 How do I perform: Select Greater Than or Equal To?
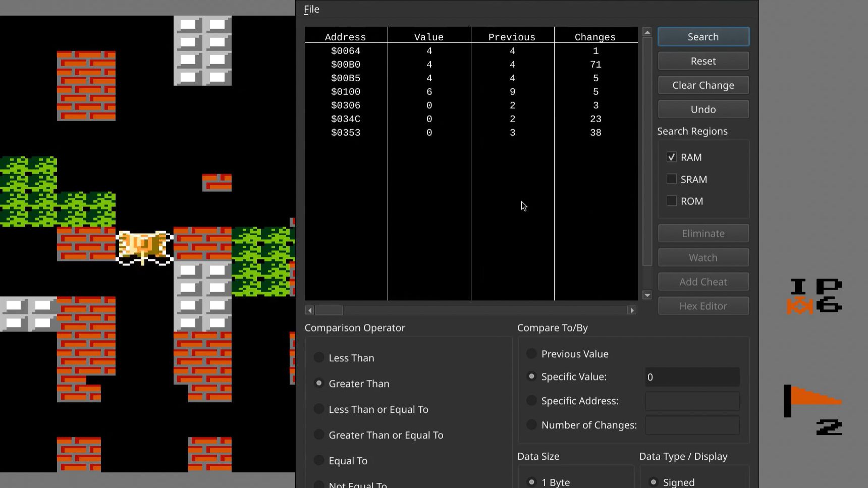(319, 435)
